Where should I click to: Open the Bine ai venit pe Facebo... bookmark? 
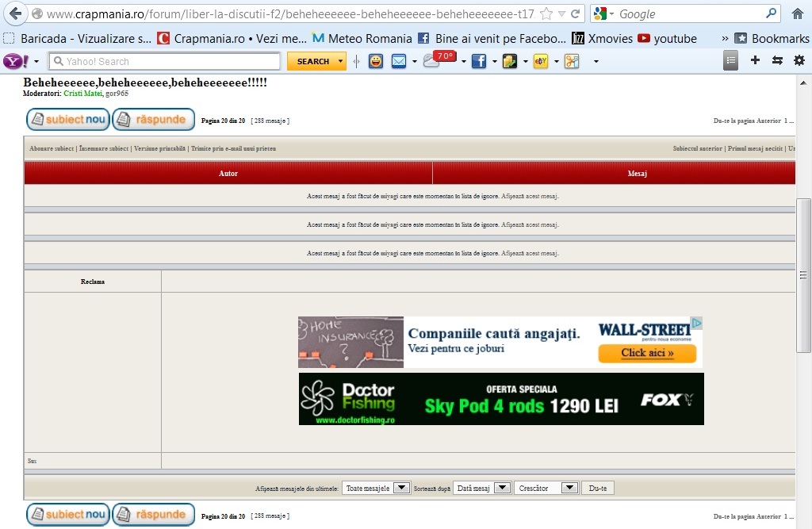tap(492, 38)
